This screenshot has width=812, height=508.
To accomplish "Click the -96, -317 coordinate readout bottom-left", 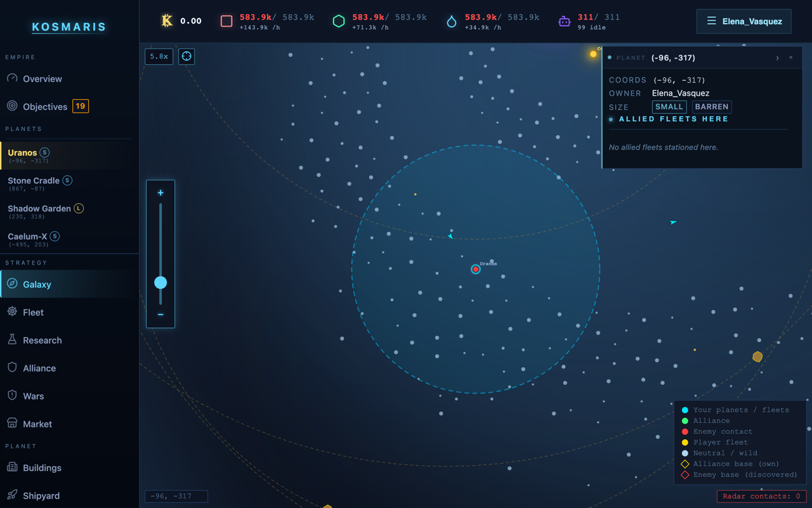I will coord(176,496).
